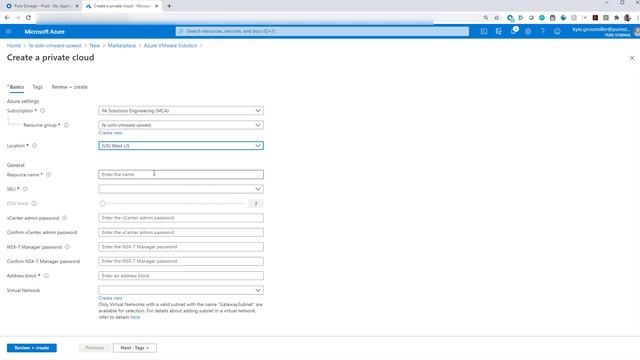Show info tooltip for NSX-T Manager password
The image size is (640, 360).
pos(67,247)
